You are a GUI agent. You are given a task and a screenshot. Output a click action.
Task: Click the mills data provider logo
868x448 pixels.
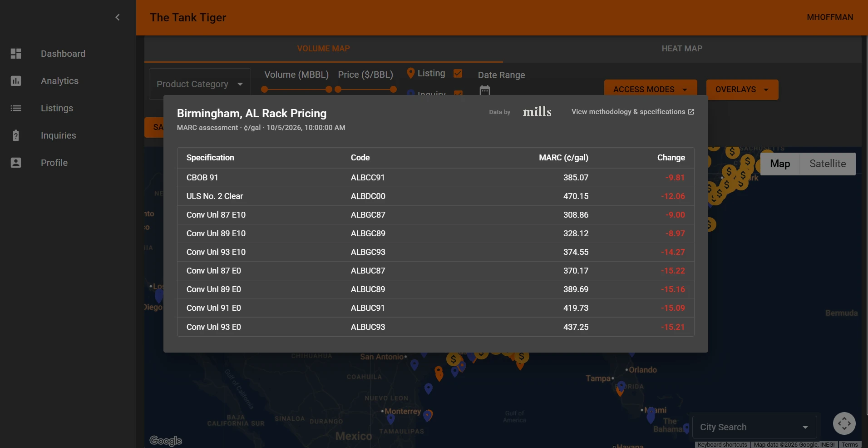click(x=537, y=112)
